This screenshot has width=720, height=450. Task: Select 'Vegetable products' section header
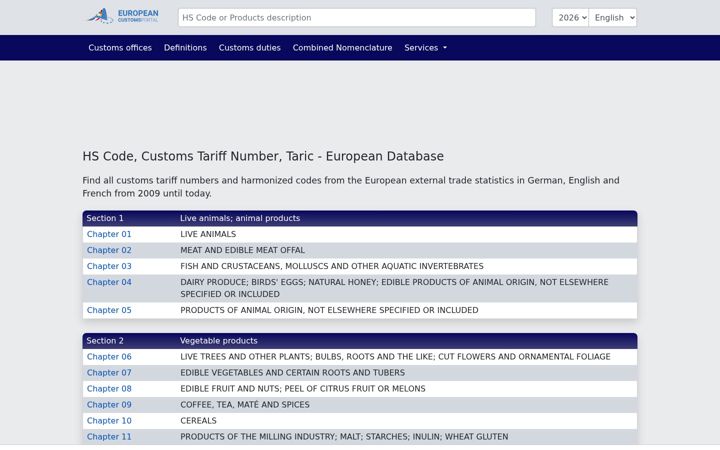(x=219, y=341)
